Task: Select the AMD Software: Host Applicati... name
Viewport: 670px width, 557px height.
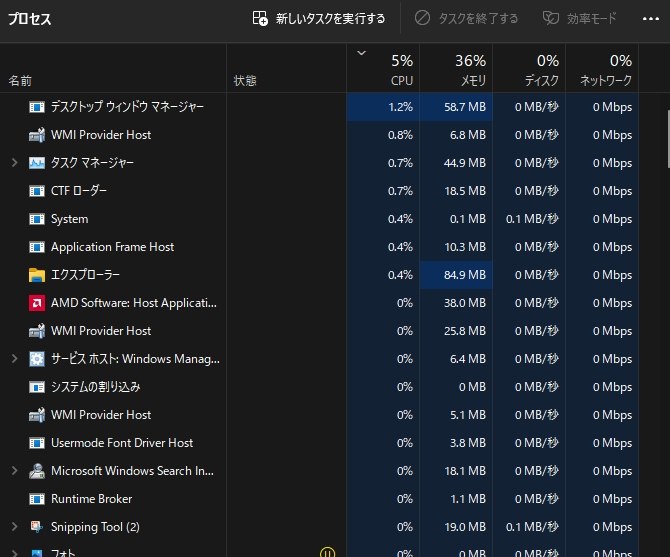Action: coord(134,303)
